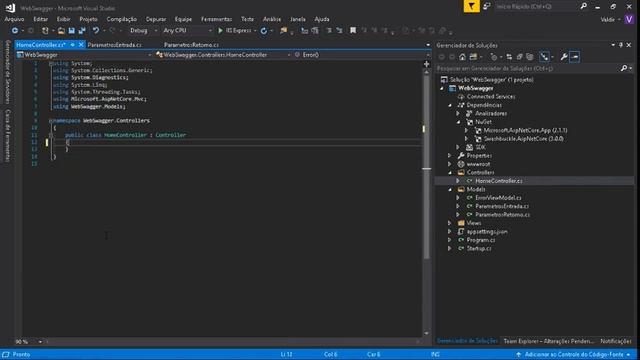Viewport: 640px width, 360px height.
Task: Open the Notificações bottom tab
Action: tap(616, 341)
